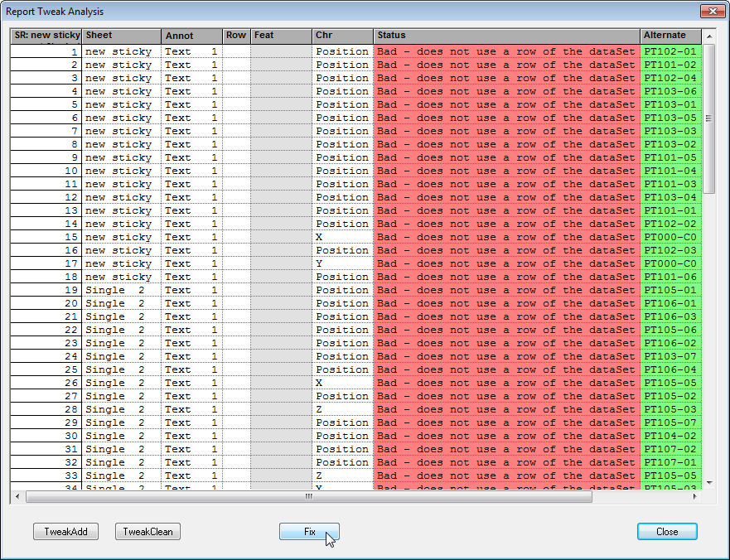Close the dialog using the Close button
The height and width of the screenshot is (560, 730).
666,532
